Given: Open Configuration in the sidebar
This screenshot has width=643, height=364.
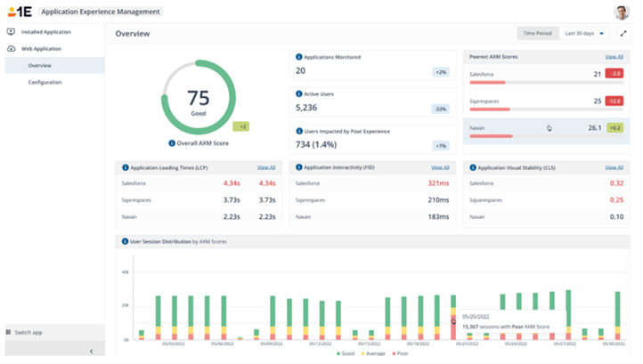Looking at the screenshot, I should (45, 82).
